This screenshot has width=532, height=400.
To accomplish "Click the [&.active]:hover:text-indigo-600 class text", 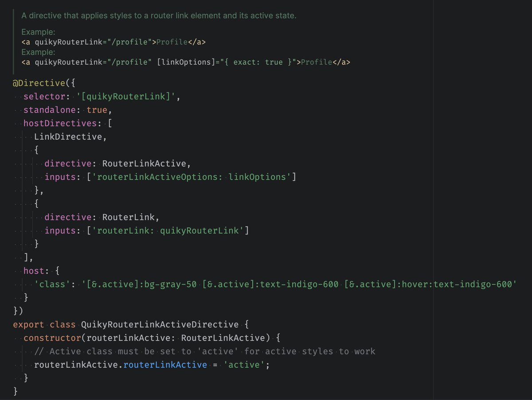I will [428, 283].
